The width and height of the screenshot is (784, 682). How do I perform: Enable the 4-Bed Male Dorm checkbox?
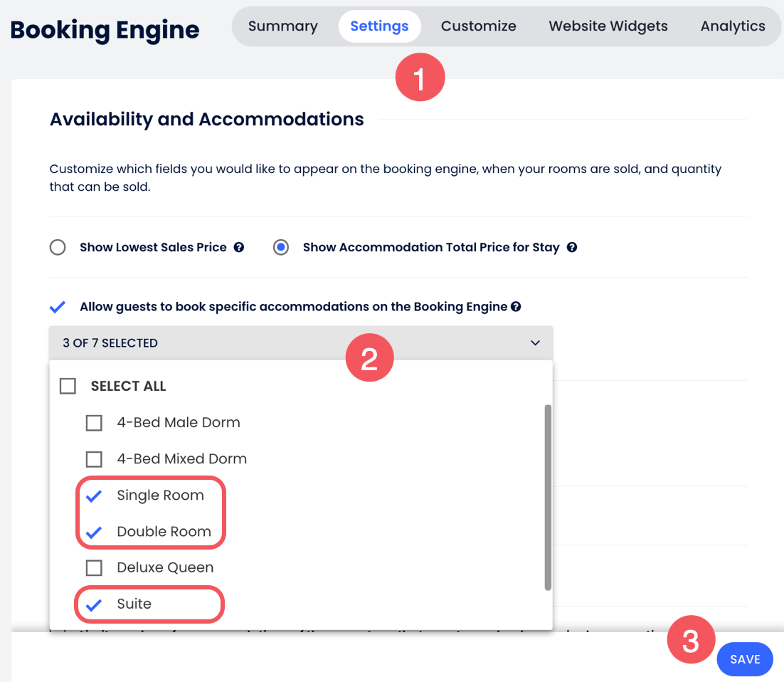coord(94,423)
